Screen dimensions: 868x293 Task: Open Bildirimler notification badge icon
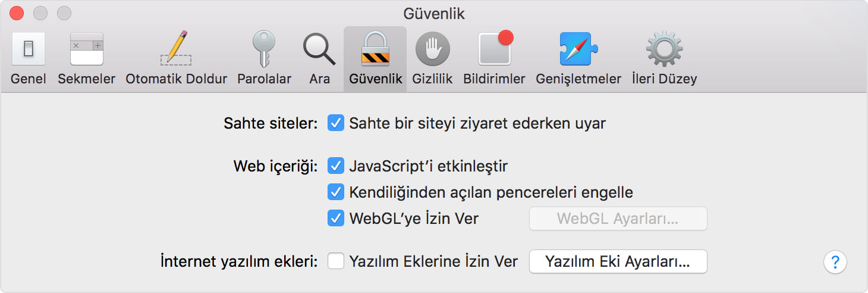(x=495, y=48)
